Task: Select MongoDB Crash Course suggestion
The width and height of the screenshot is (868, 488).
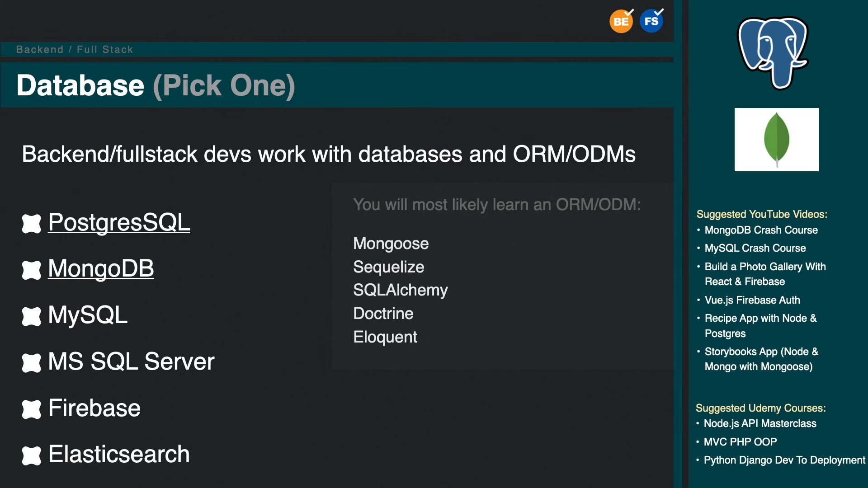Action: tap(761, 230)
